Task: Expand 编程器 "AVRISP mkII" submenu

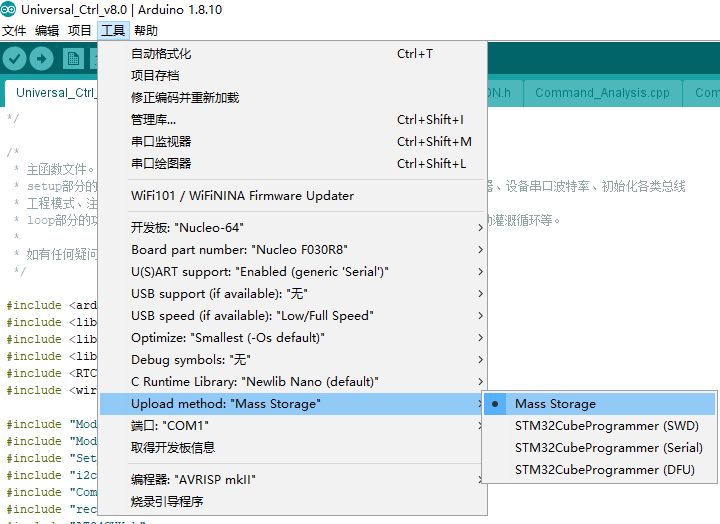Action: coord(292,479)
